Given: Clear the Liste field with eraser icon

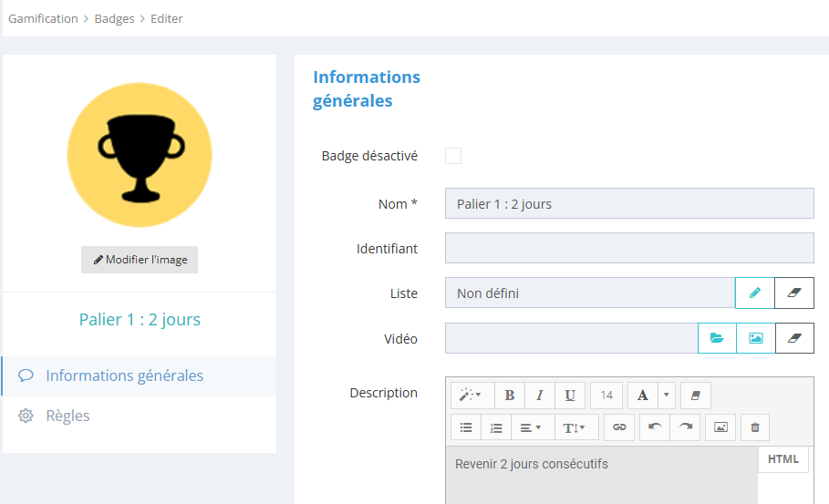Looking at the screenshot, I should click(793, 293).
